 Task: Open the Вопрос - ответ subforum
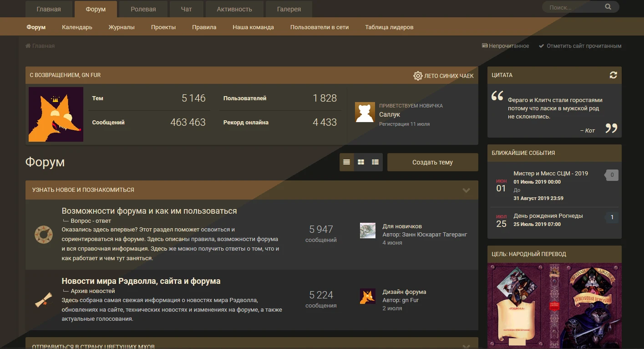(x=91, y=221)
